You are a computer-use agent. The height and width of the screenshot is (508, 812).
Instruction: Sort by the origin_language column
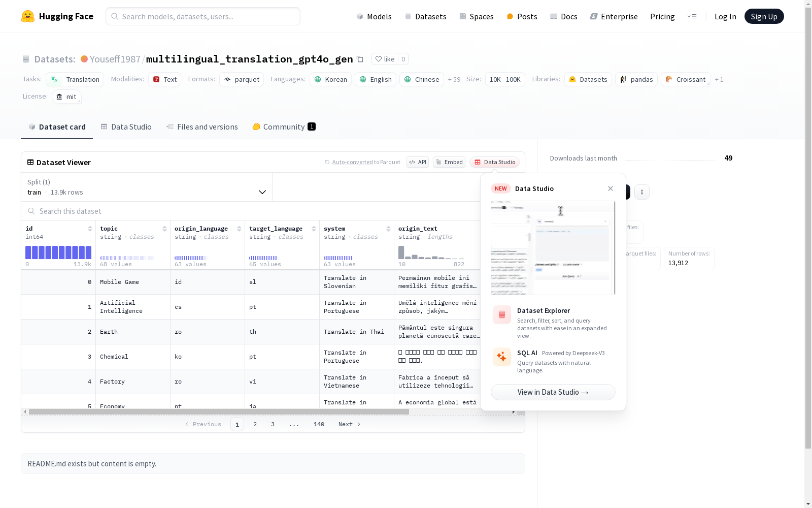[x=239, y=229]
